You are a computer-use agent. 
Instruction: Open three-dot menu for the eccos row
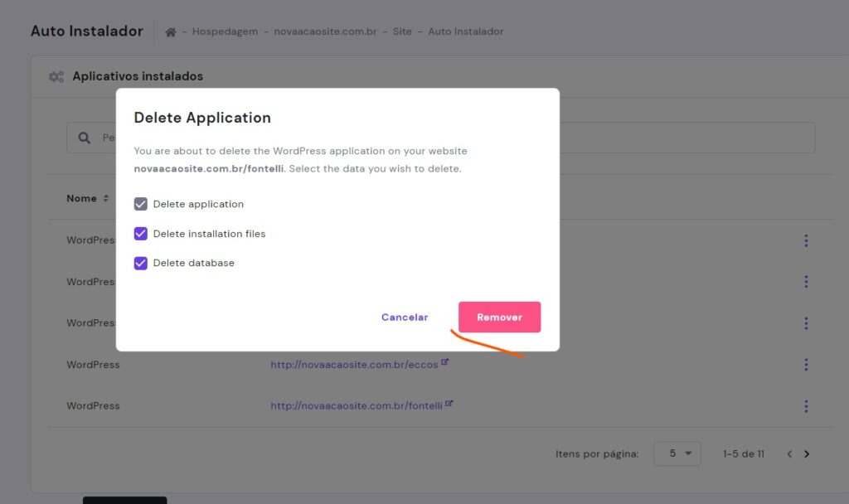pyautogui.click(x=806, y=365)
